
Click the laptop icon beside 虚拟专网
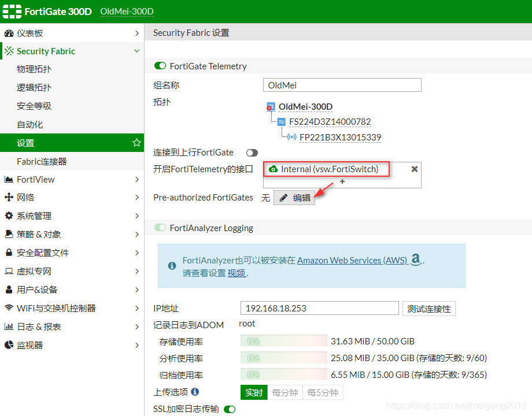coord(9,271)
